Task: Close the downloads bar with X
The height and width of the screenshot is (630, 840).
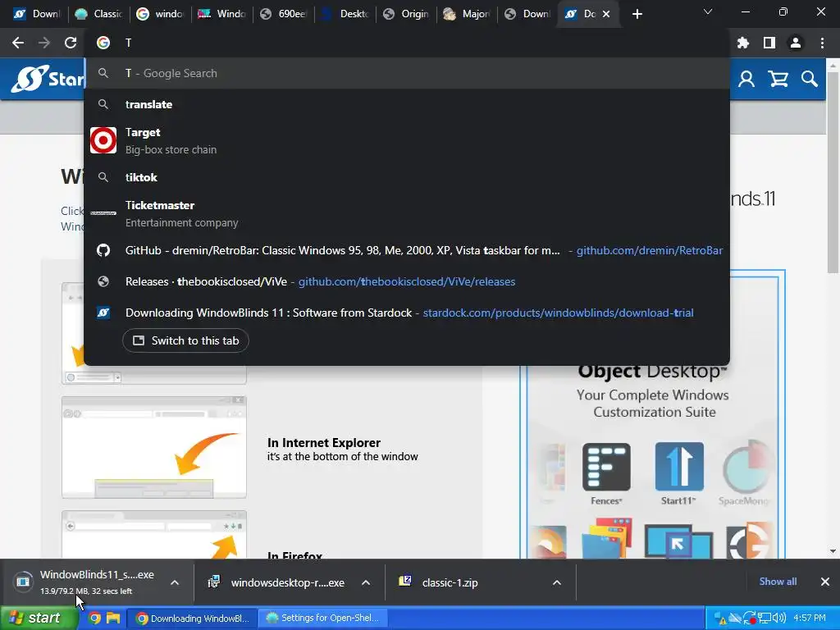Action: coord(825,582)
